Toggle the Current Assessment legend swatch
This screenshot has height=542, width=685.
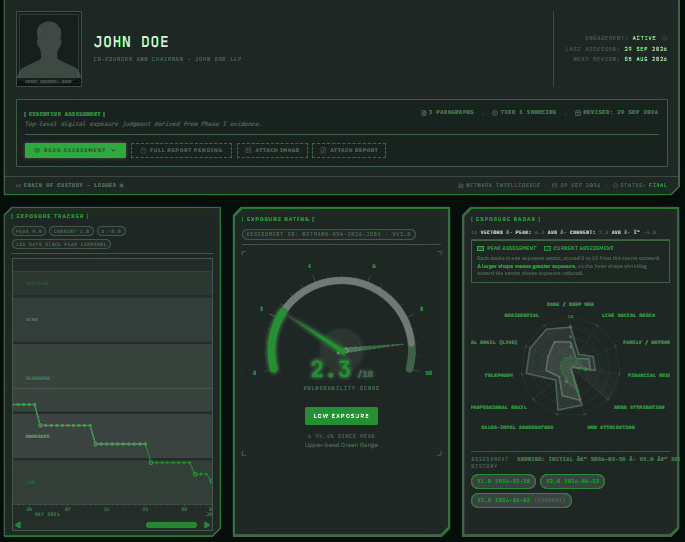[547, 248]
